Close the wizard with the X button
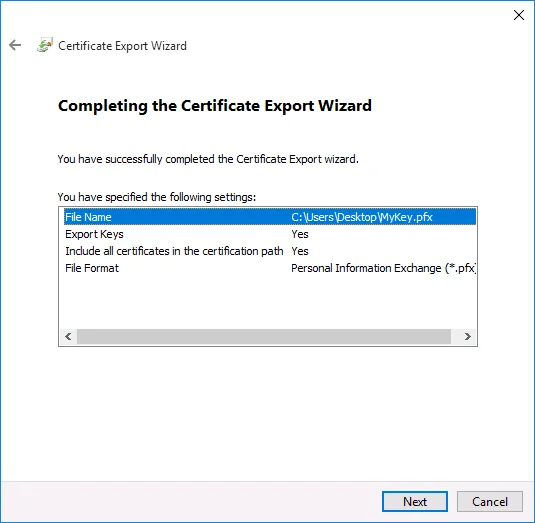This screenshot has width=535, height=523. pos(519,15)
